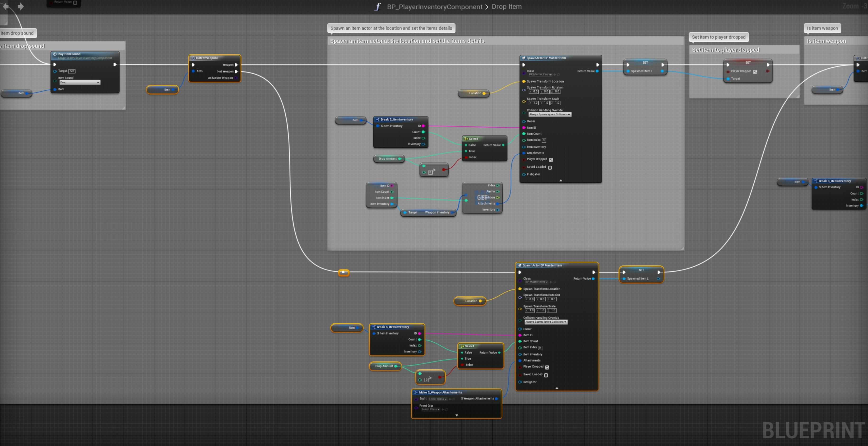
Task: Click Drop Item breadcrumb entry
Action: (506, 7)
